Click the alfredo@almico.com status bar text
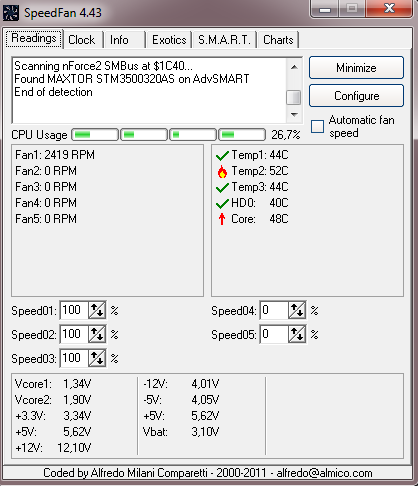This screenshot has width=418, height=486. pyautogui.click(x=324, y=473)
